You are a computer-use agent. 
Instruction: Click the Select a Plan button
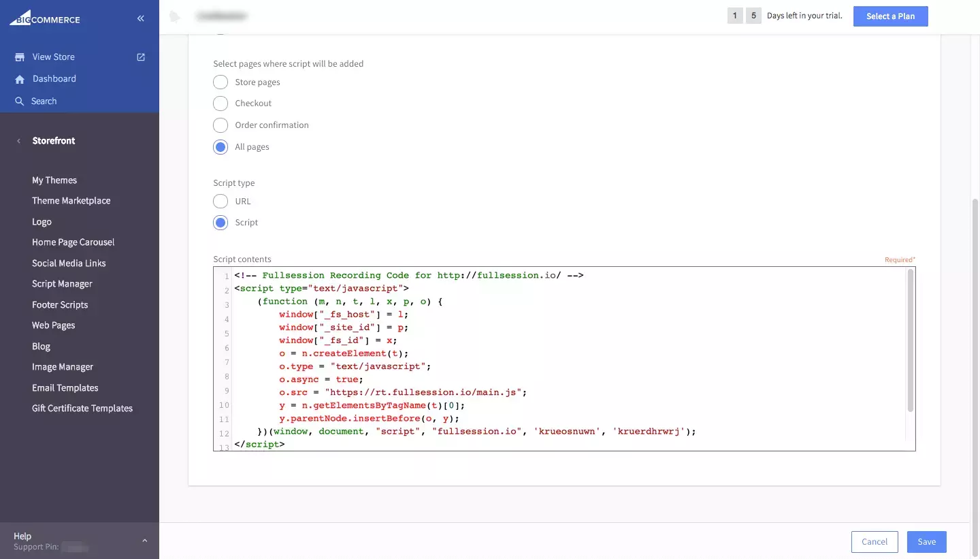pos(890,16)
